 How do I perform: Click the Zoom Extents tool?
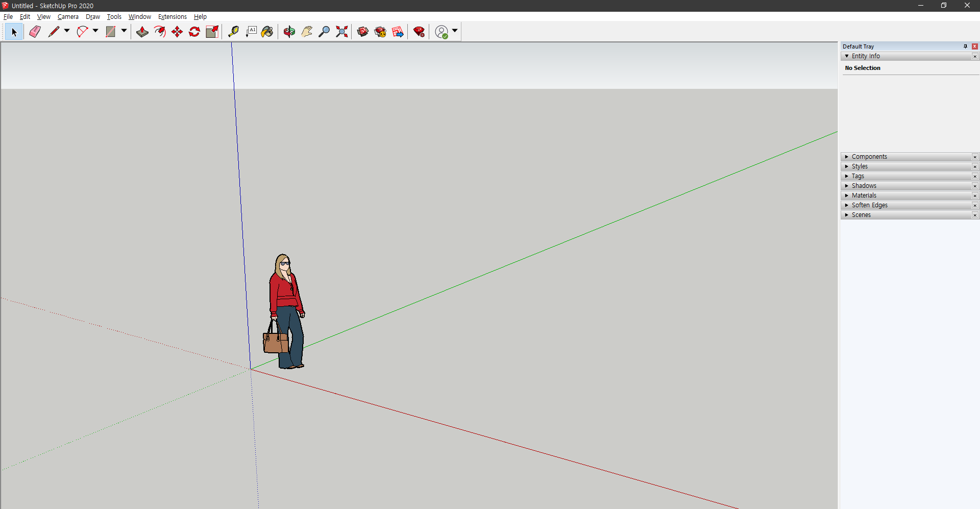[x=341, y=32]
